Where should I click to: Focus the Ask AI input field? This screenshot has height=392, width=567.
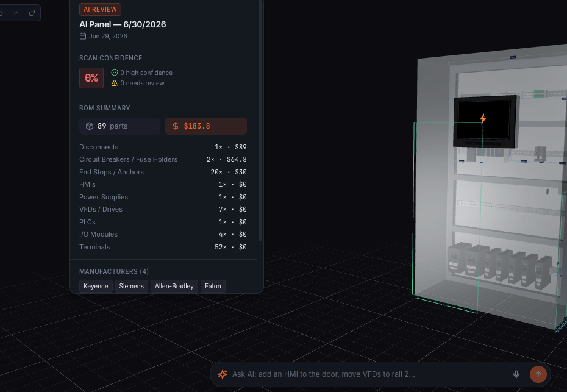(x=369, y=374)
